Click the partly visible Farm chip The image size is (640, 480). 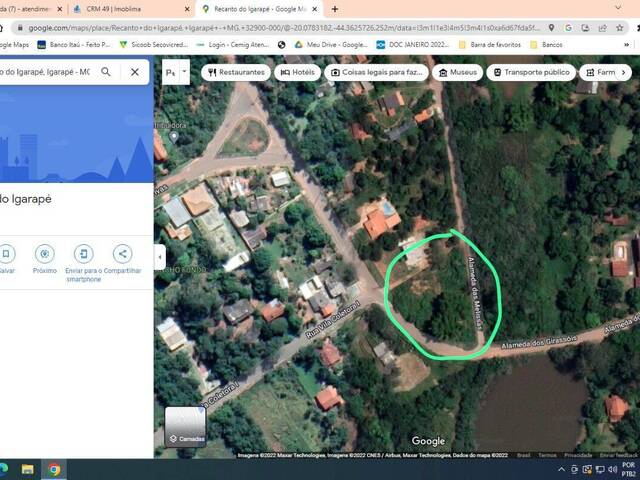(x=600, y=72)
